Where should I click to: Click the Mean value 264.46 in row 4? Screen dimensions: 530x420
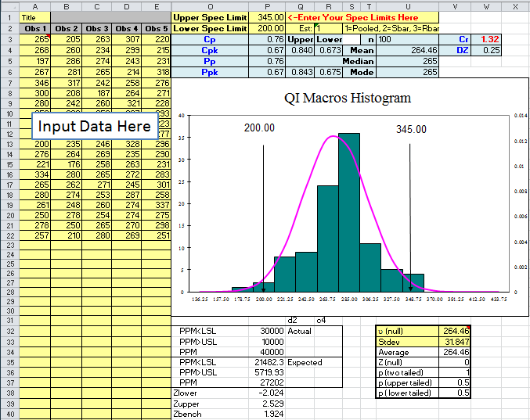tap(408, 50)
